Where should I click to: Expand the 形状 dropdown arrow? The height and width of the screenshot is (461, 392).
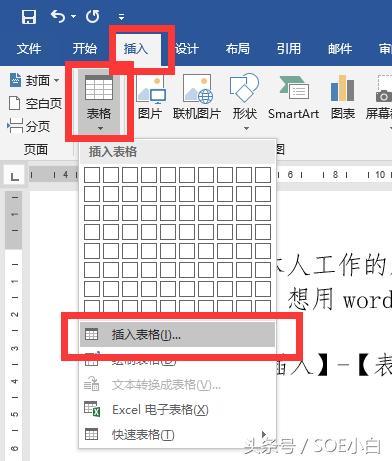point(246,129)
